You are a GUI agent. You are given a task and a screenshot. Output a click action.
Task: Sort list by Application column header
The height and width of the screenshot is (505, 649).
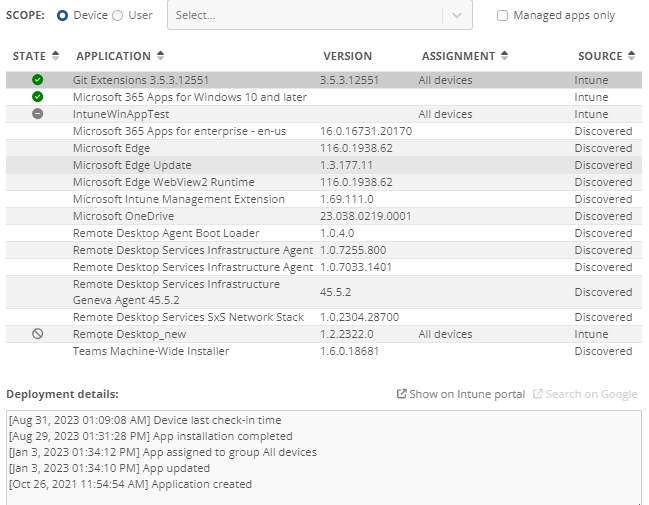[x=113, y=56]
